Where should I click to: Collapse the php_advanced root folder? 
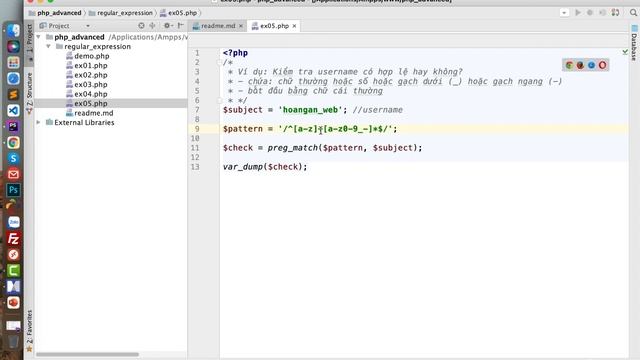coord(38,37)
